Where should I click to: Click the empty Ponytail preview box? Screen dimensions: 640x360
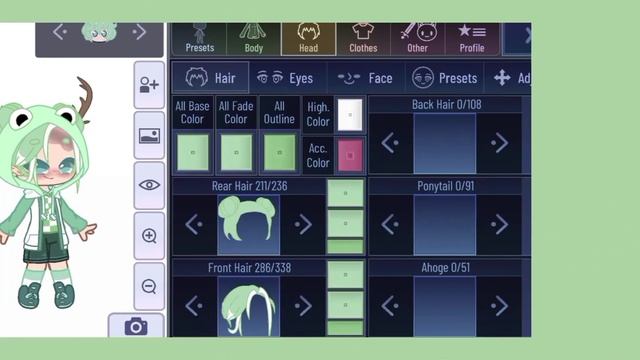(445, 224)
